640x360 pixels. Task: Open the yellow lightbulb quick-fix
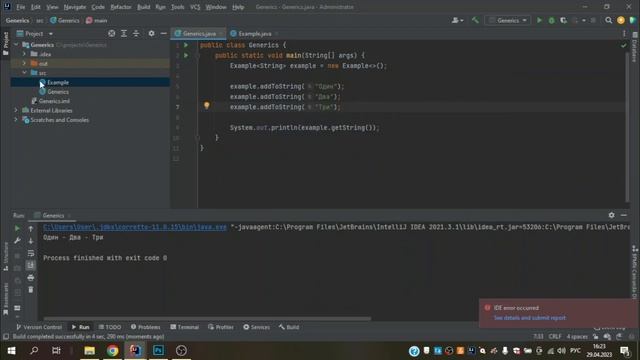(x=207, y=106)
